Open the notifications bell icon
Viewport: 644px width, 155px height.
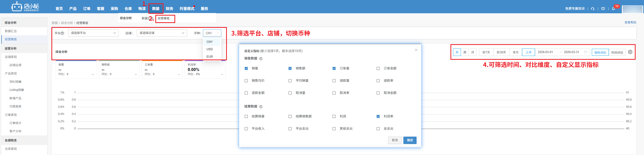click(613, 9)
